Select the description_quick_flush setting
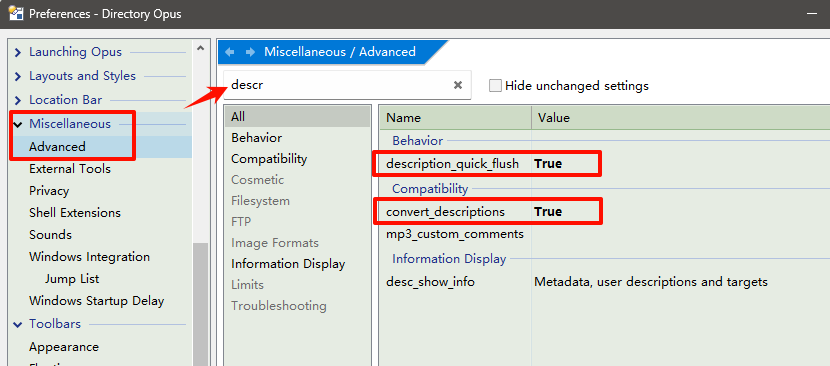This screenshot has height=366, width=830. 453,164
